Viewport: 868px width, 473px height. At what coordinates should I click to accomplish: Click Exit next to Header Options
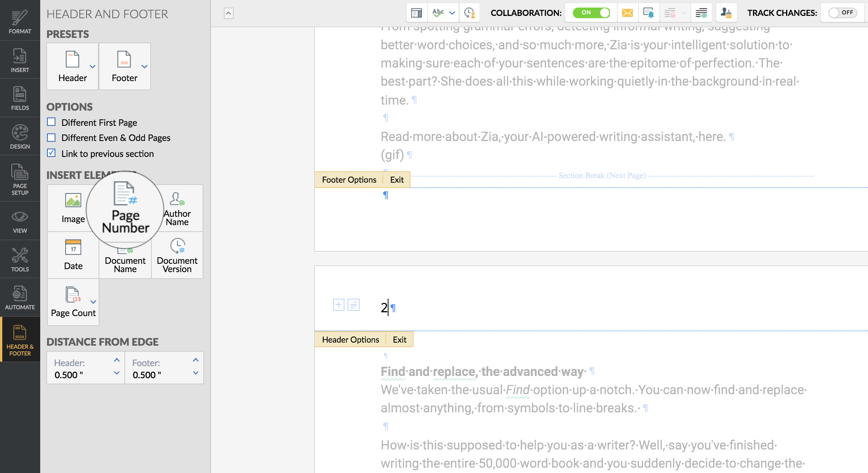(x=399, y=340)
